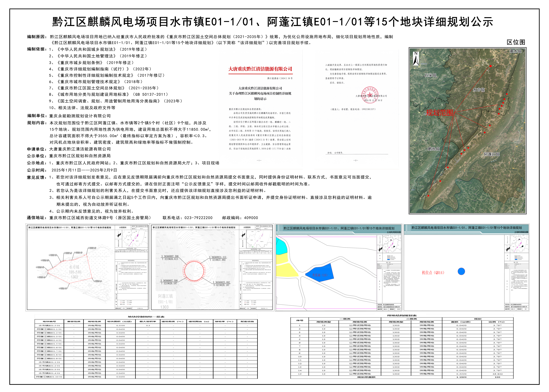
Task: Click the red 机位点（QD14） label
Action: click(433, 272)
